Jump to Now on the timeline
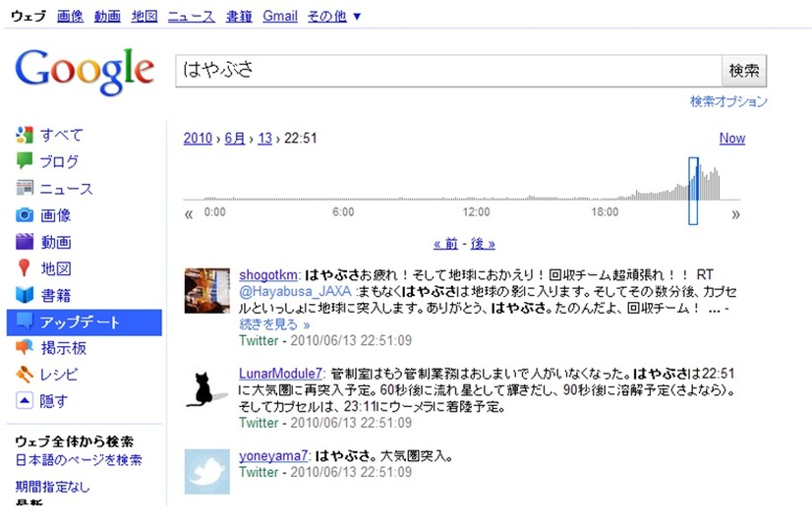 click(731, 139)
